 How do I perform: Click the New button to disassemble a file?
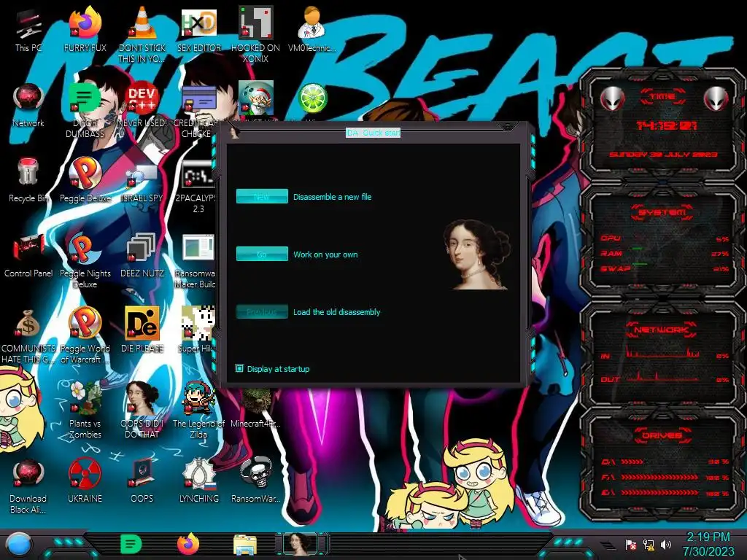pos(262,196)
